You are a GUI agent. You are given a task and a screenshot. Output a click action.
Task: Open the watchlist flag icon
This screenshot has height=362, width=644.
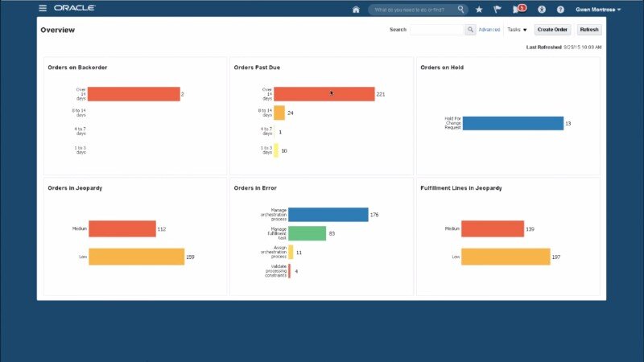click(x=497, y=9)
